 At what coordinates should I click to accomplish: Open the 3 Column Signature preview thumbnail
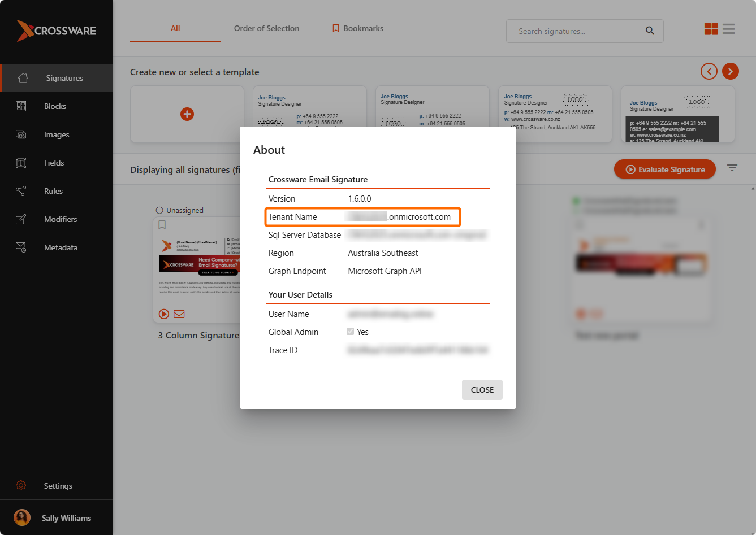tap(197, 270)
